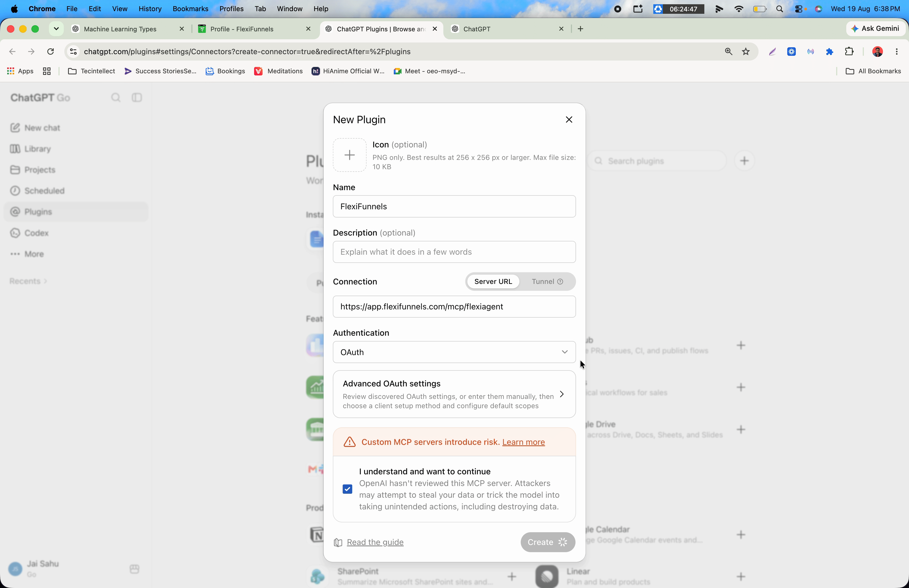Bookmark this page with star icon
This screenshot has width=909, height=588.
tap(746, 52)
